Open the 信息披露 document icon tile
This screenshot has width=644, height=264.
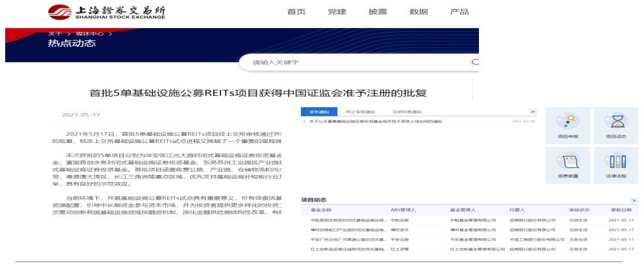pyautogui.click(x=567, y=165)
